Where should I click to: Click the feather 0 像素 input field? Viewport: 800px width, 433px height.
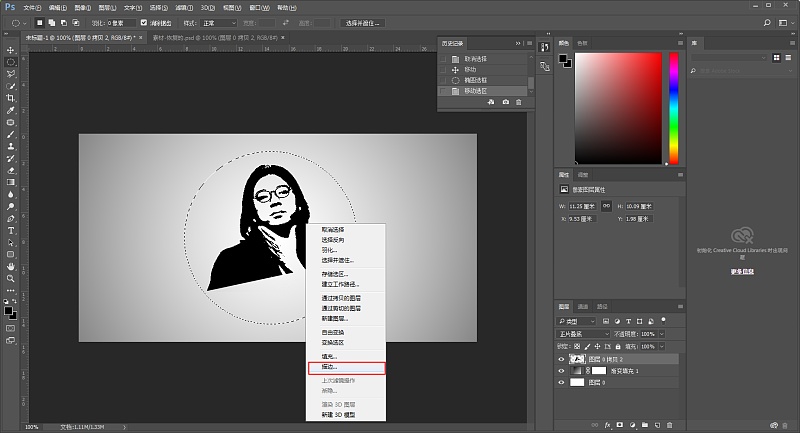pyautogui.click(x=121, y=23)
